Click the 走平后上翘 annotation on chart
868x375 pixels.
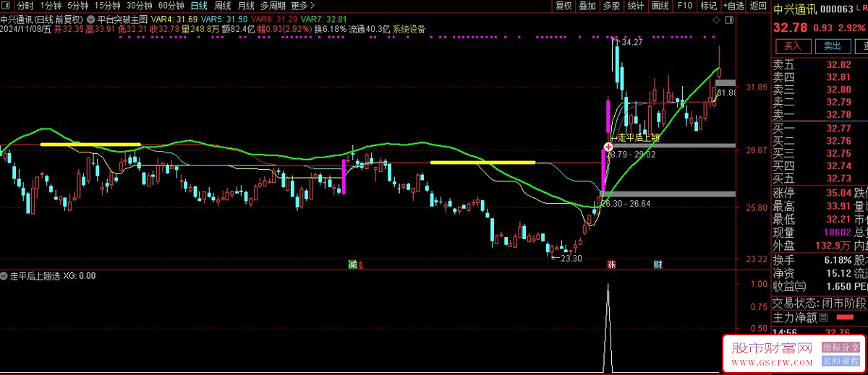tap(639, 137)
